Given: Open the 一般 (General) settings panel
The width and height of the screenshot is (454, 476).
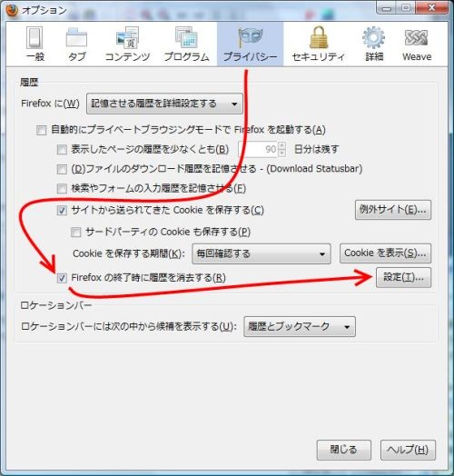Looking at the screenshot, I should pyautogui.click(x=35, y=45).
